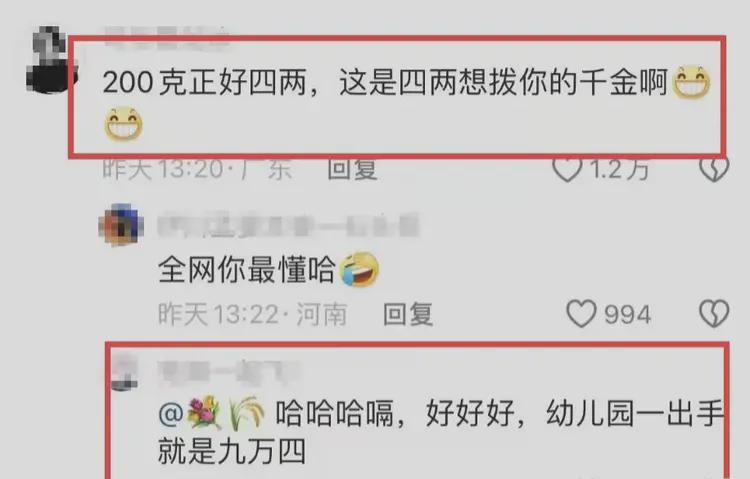The width and height of the screenshot is (750, 479).
Task: Tap the laughing-crying emoji after 最懂哈
Action: point(359,269)
